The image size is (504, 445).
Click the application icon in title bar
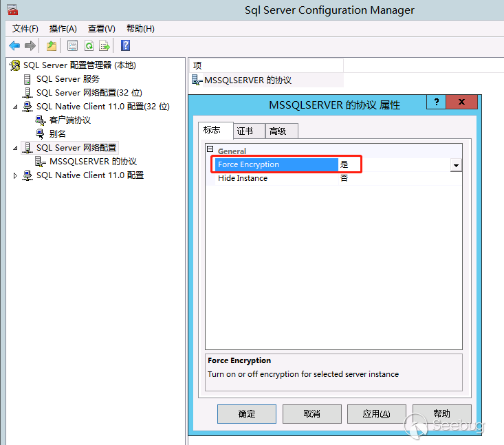12,10
